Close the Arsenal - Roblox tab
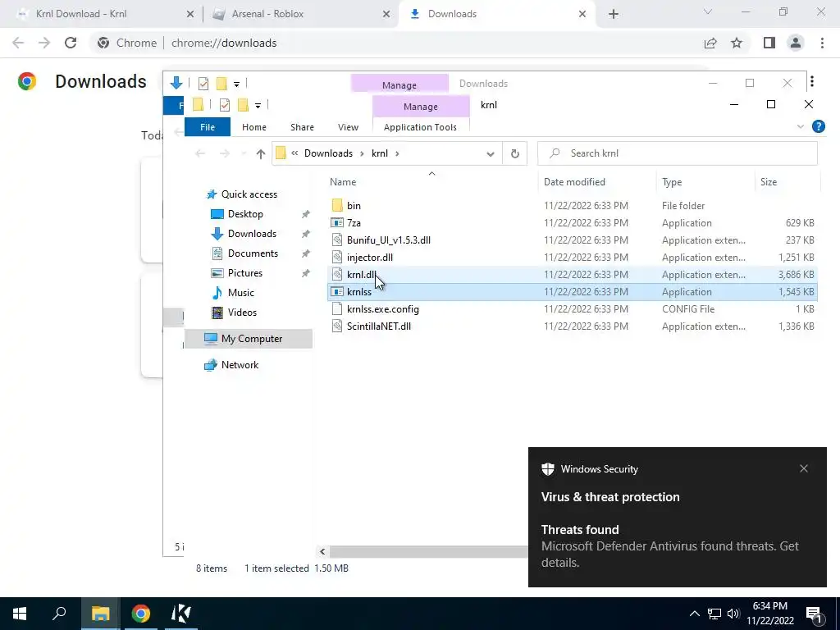Image resolution: width=840 pixels, height=630 pixels. 386,14
